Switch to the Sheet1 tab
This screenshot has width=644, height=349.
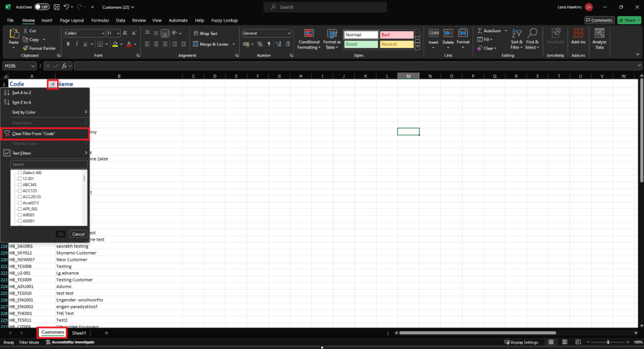[79, 333]
